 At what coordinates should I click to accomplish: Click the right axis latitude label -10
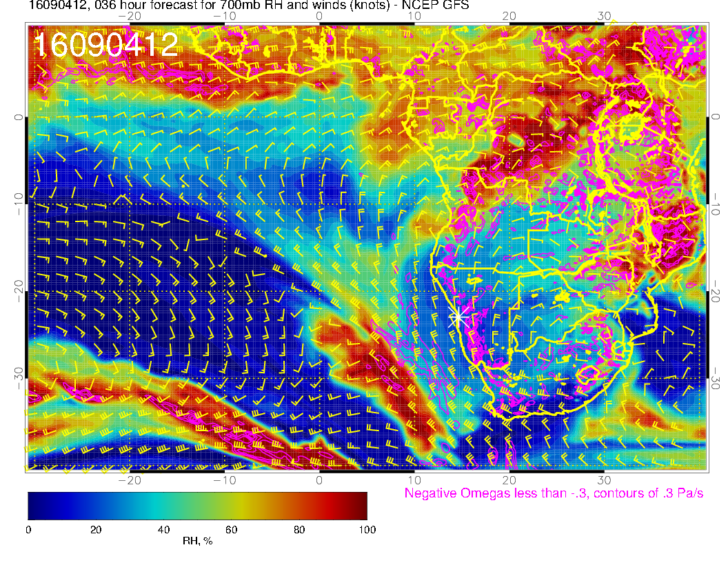[716, 205]
